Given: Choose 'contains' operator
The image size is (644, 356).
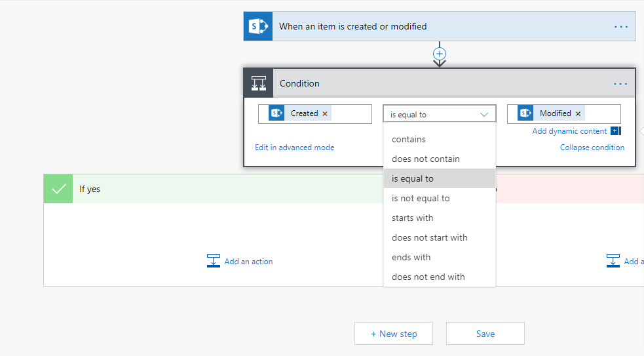Looking at the screenshot, I should click(440, 140).
